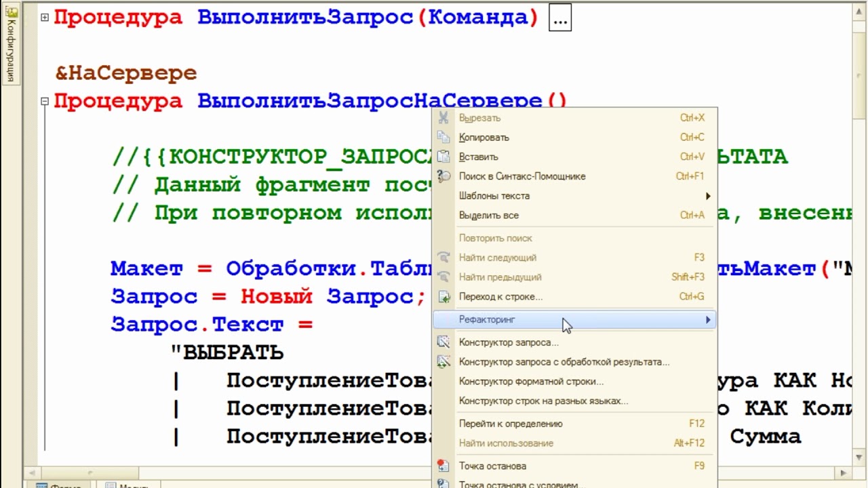The image size is (868, 488).
Task: Select Поиск в Синтакс-Помощнике menu item
Action: pos(574,176)
